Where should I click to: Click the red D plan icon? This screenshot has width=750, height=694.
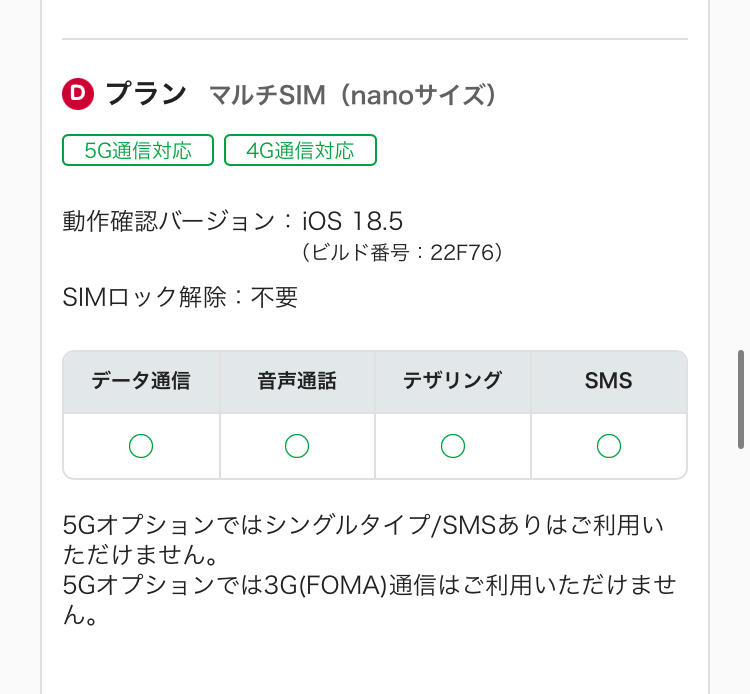click(x=78, y=95)
